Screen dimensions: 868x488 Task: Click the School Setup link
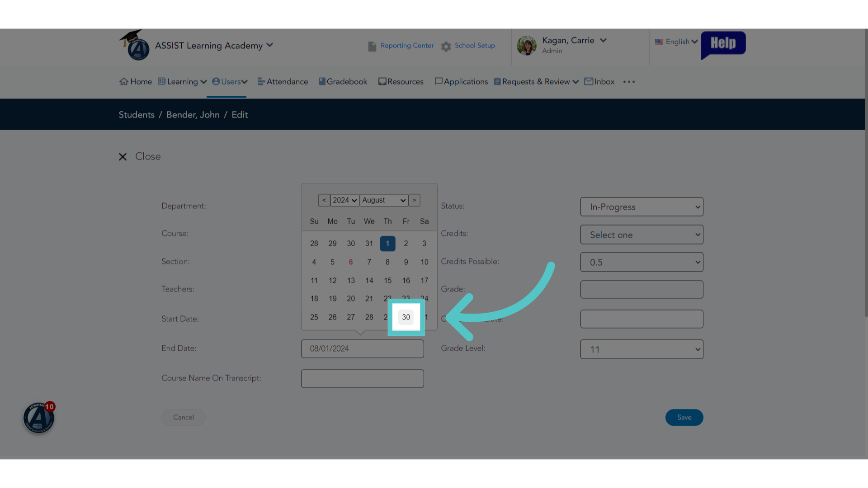pyautogui.click(x=475, y=46)
